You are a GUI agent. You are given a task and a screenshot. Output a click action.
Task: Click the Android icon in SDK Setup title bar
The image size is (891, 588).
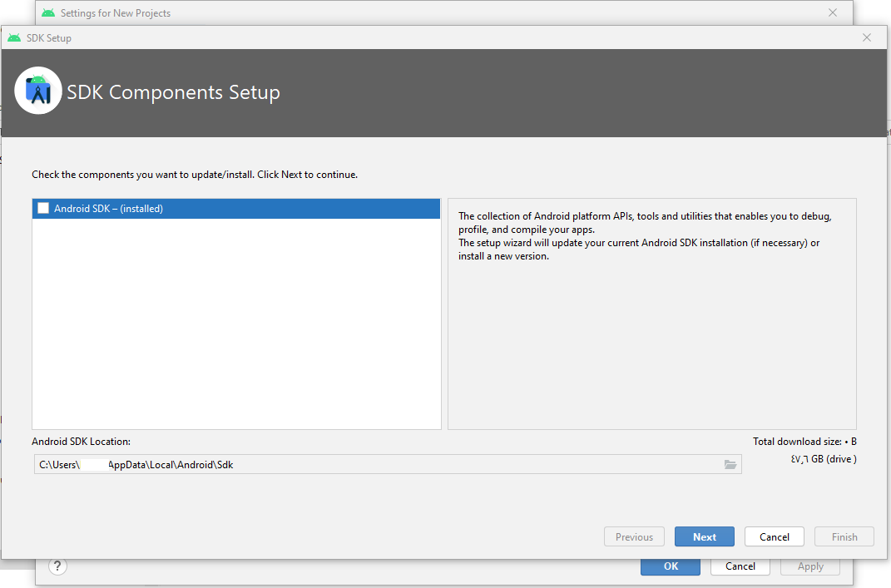[x=14, y=37]
